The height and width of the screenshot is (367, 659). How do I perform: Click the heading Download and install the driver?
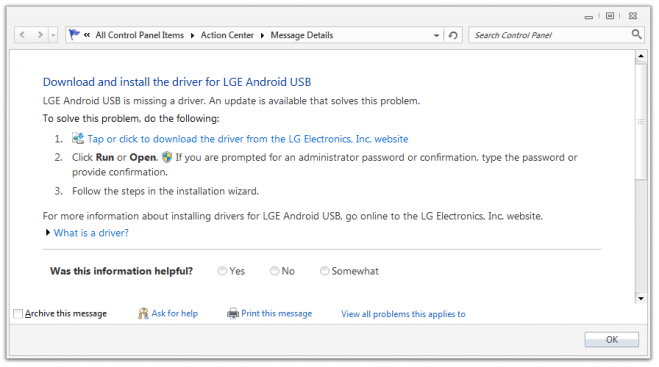(177, 82)
